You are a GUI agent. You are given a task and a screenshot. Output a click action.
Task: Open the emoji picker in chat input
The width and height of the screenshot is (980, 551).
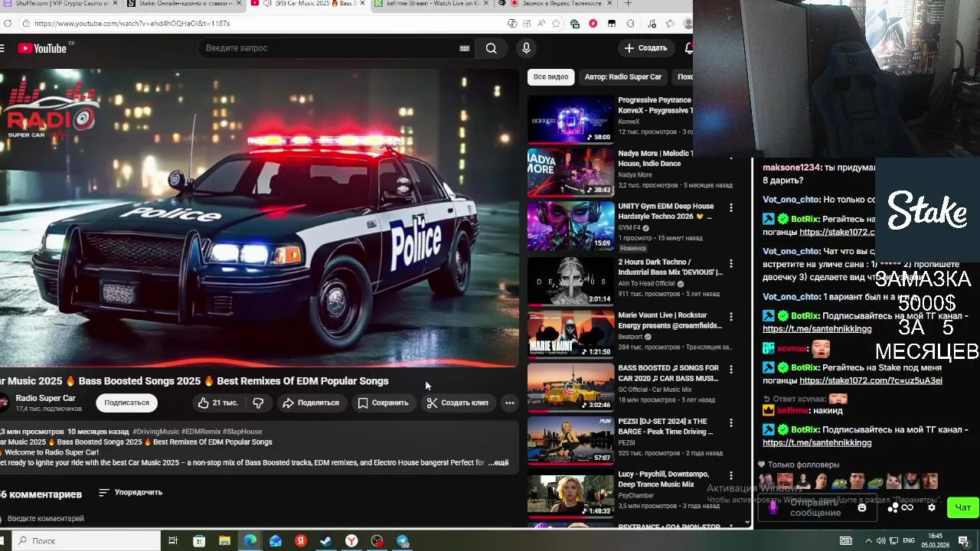[x=862, y=507]
